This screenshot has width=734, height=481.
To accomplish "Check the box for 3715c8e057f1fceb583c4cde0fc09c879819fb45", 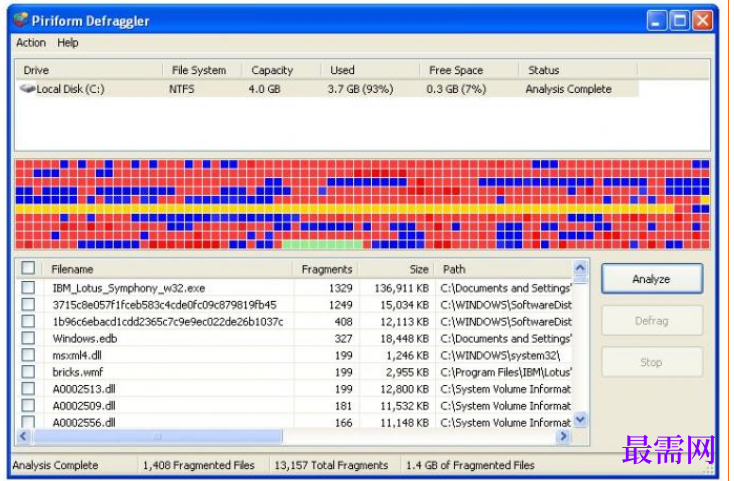I will (x=28, y=304).
